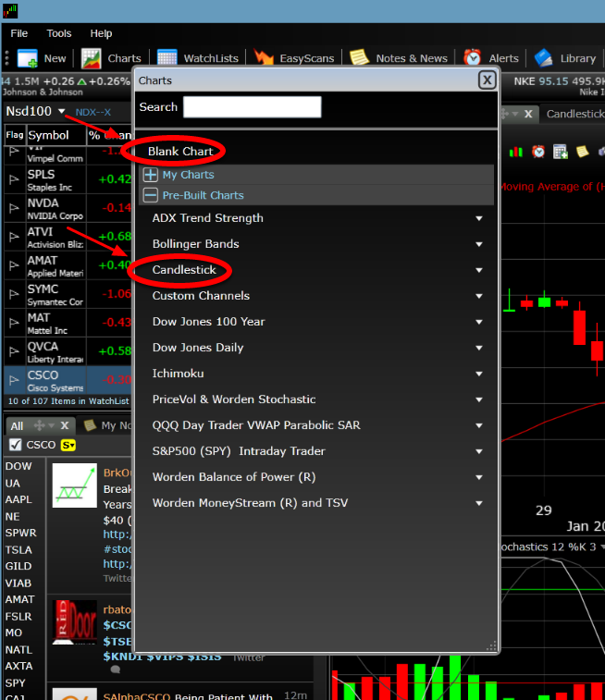Click the calculator-plus icon above the chart

tap(560, 152)
